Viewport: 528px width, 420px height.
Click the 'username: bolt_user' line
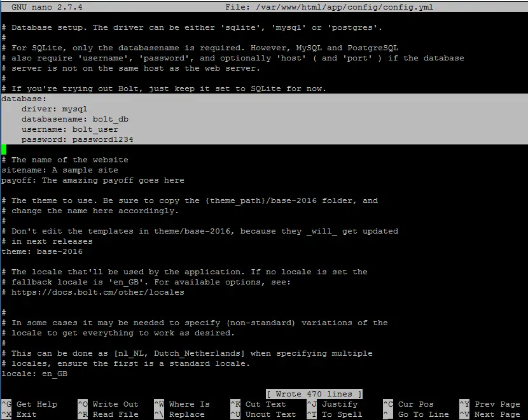pyautogui.click(x=70, y=129)
